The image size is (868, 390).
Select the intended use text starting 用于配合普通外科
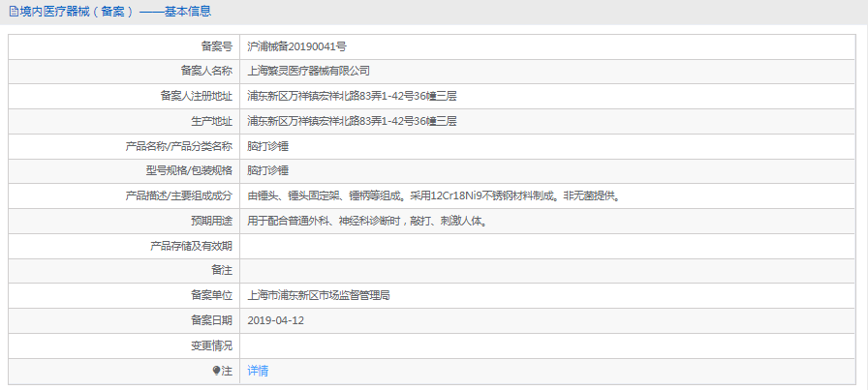coord(367,221)
